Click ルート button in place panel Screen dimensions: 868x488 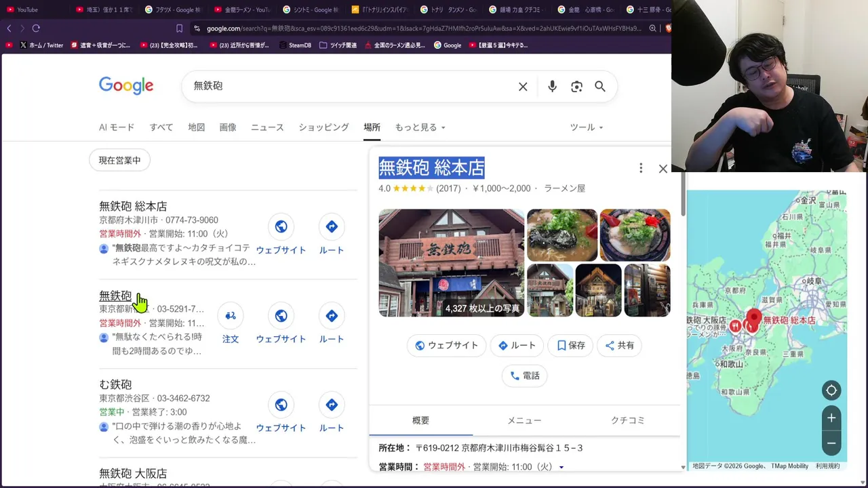point(517,346)
